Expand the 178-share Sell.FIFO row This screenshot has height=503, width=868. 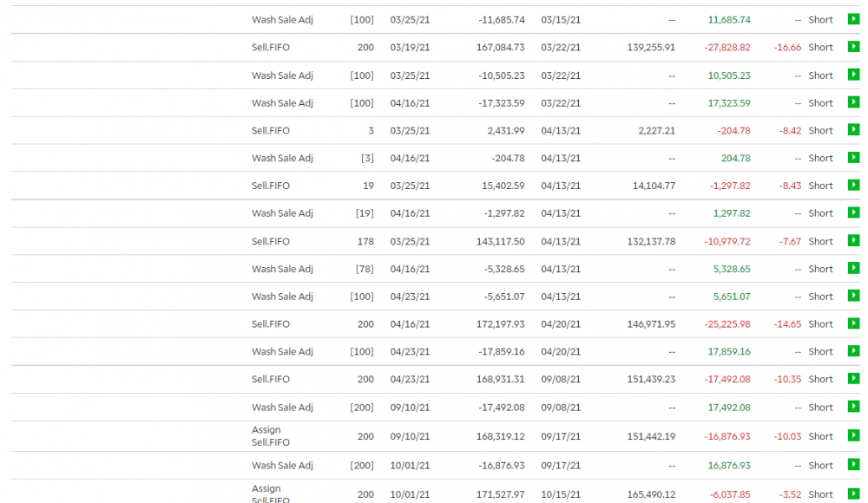(x=853, y=241)
